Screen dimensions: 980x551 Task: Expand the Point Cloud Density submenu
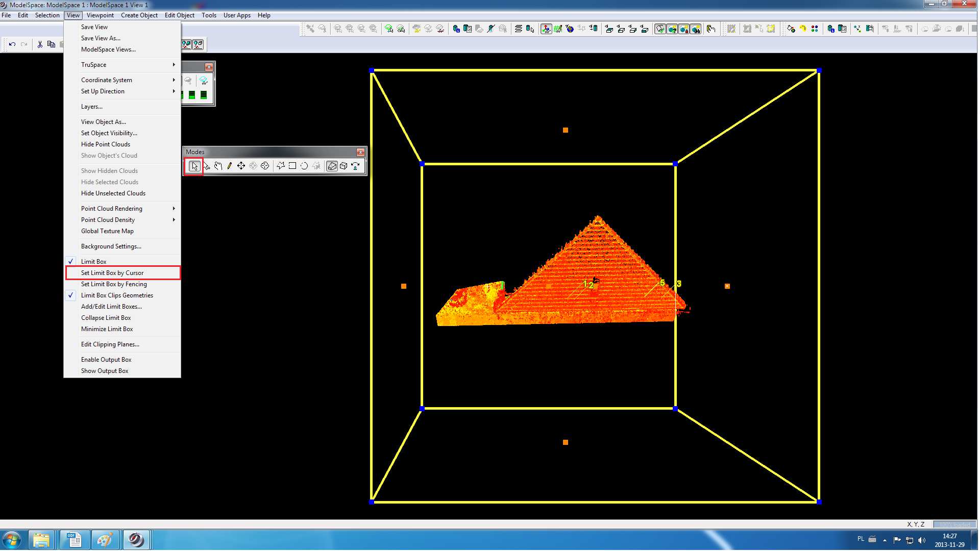122,220
